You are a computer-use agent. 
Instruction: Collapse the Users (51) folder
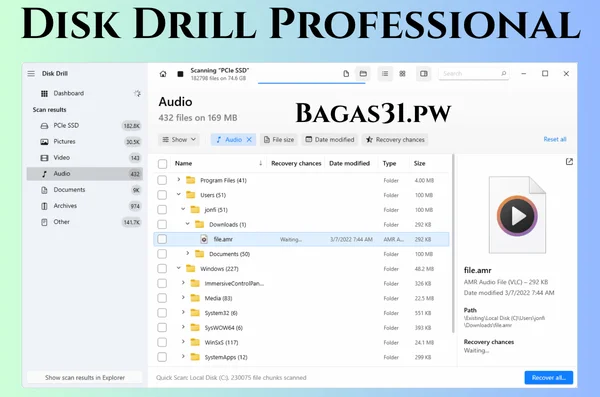click(178, 194)
